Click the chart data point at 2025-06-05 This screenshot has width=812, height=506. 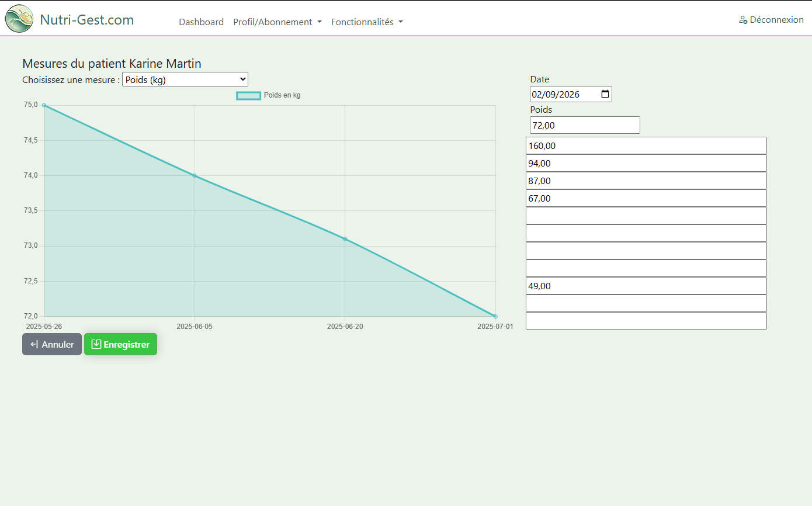pos(195,175)
